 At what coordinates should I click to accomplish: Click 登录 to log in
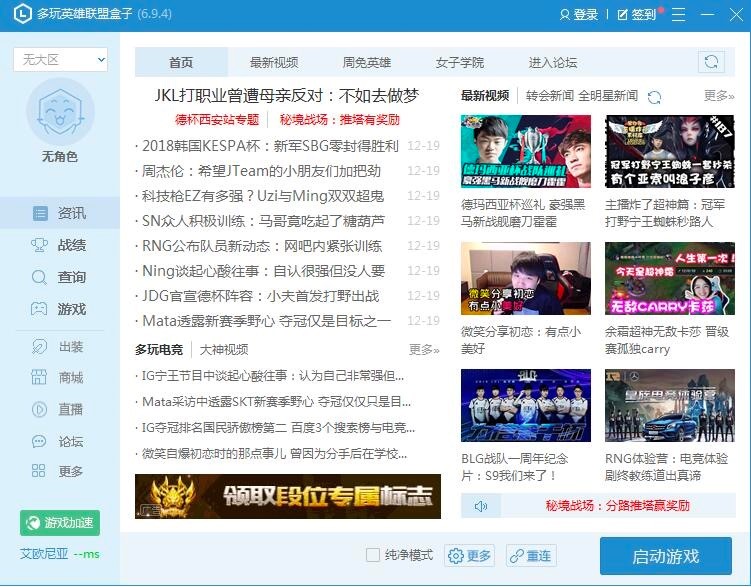pyautogui.click(x=579, y=14)
